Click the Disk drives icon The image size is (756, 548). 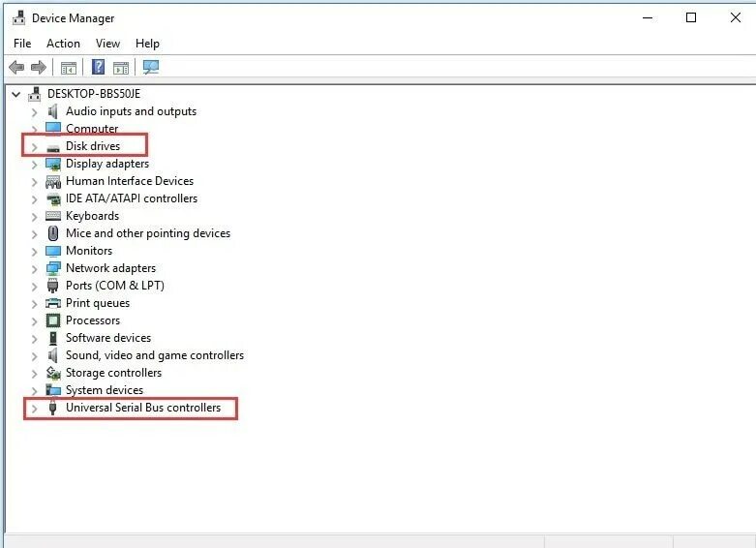coord(53,147)
